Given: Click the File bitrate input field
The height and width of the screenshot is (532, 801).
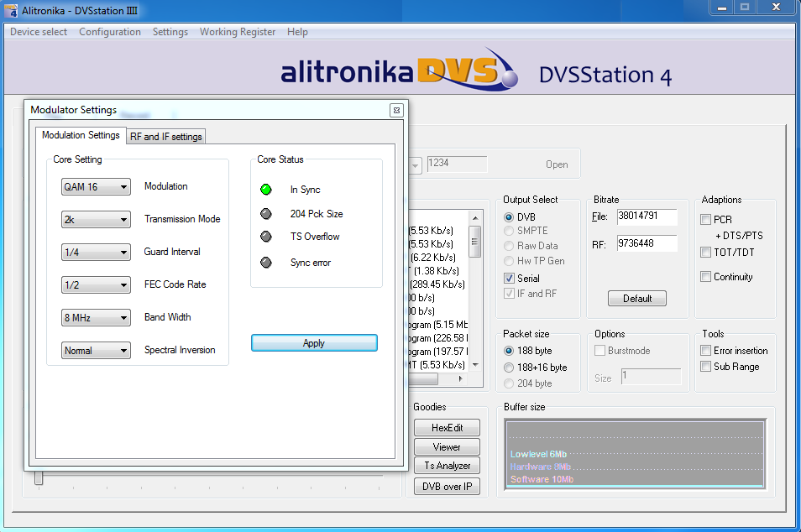Looking at the screenshot, I should pyautogui.click(x=646, y=216).
